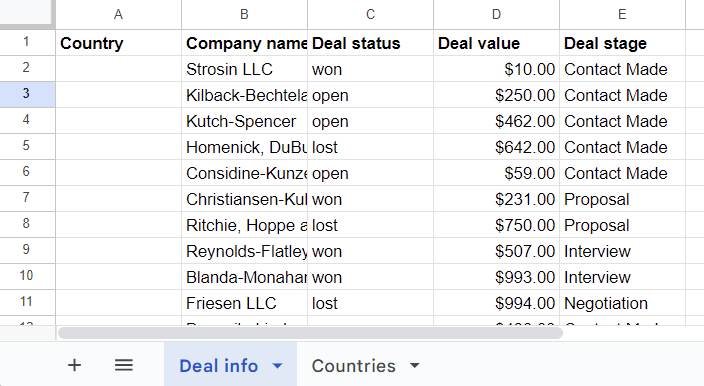Open Deal info tab dropdown arrow

[278, 366]
